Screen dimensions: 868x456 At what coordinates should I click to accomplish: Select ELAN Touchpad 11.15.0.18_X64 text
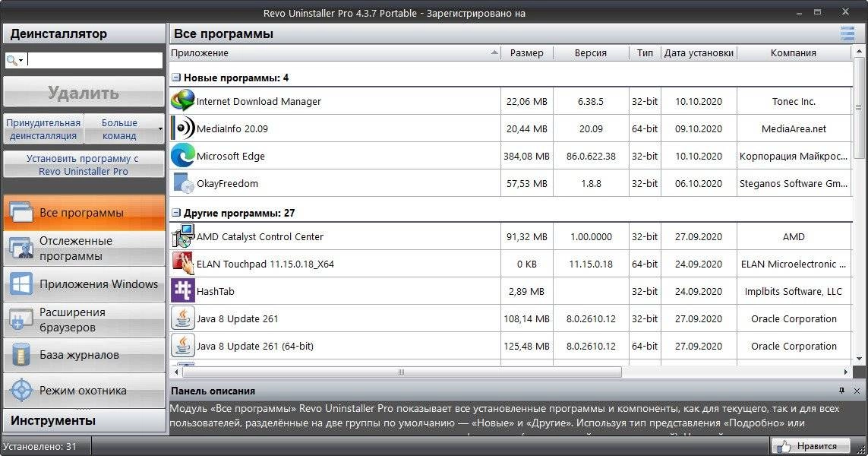click(x=265, y=264)
